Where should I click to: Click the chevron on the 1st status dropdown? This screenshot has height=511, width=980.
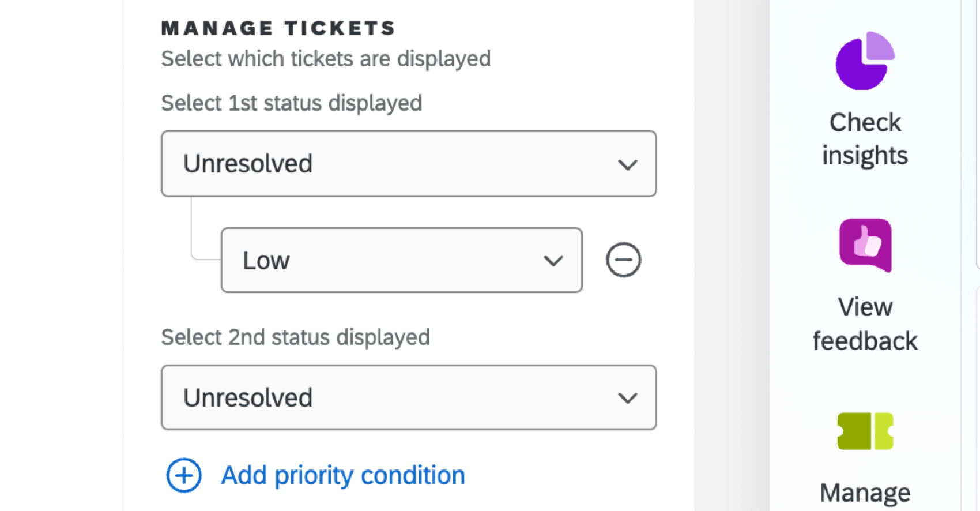pyautogui.click(x=628, y=164)
